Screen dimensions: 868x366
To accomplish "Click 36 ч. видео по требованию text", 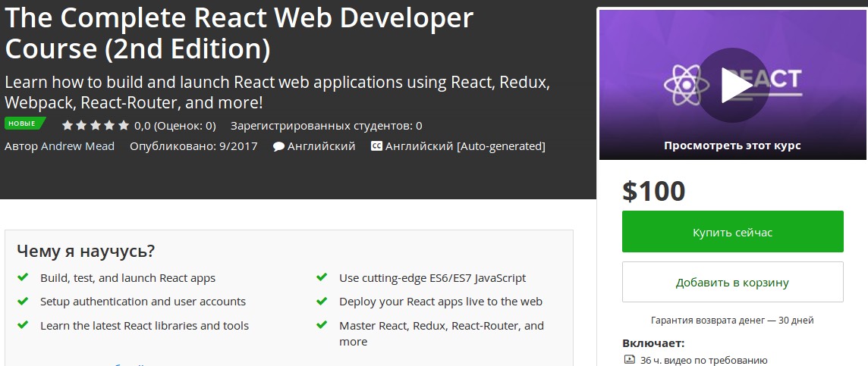I will [x=704, y=361].
